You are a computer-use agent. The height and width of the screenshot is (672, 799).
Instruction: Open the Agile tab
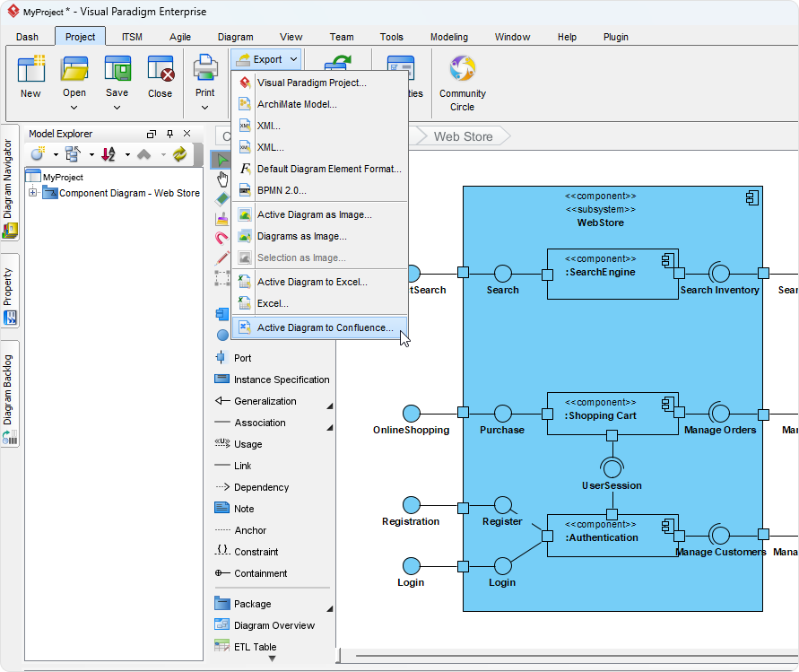(x=180, y=37)
